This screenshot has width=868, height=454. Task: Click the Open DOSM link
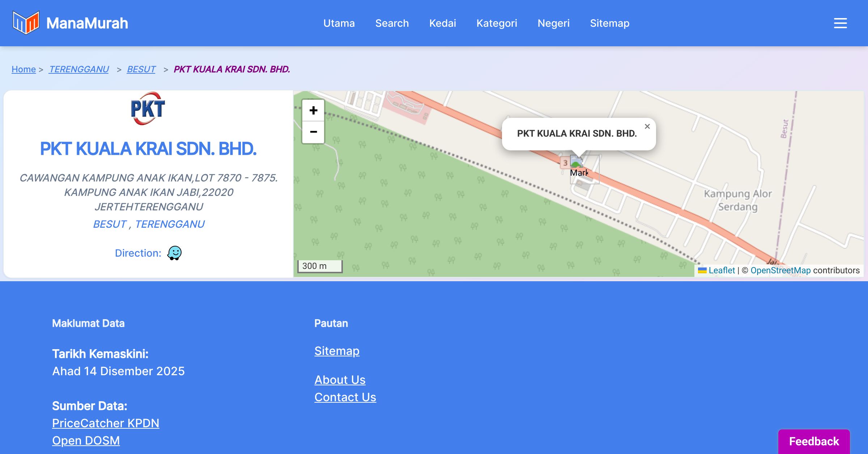click(86, 440)
